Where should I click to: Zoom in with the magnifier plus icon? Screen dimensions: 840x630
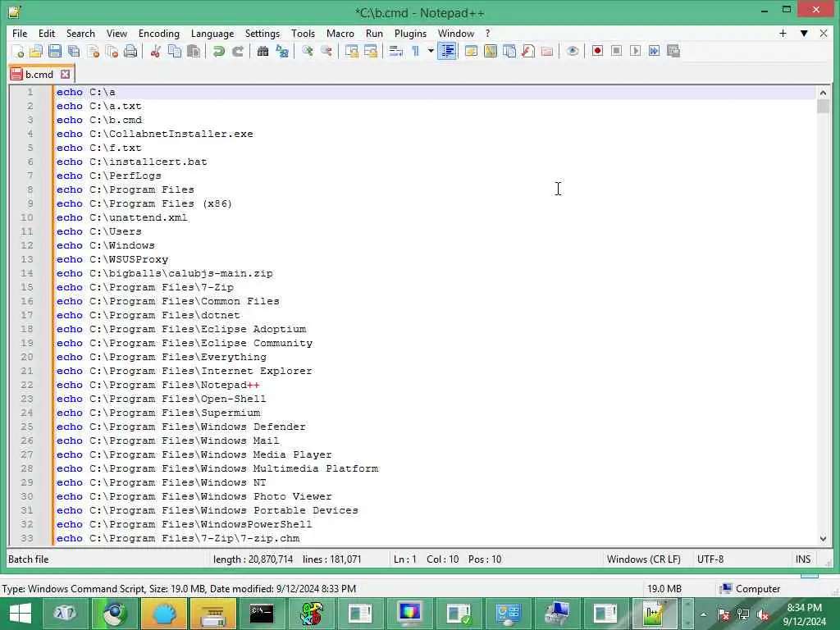tap(307, 51)
